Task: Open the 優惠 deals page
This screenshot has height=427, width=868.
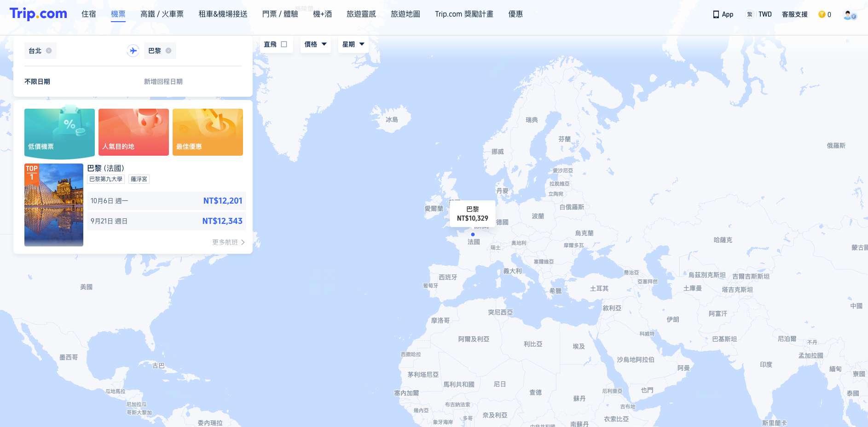Action: click(515, 14)
